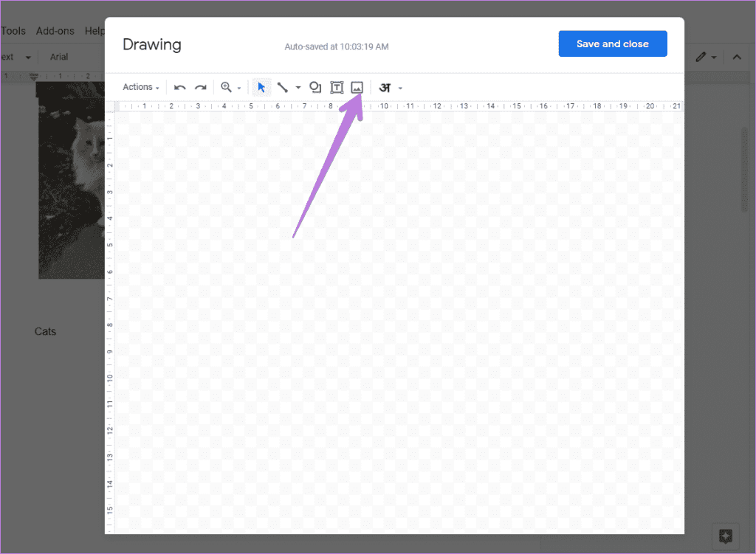Undo the last drawing action
The height and width of the screenshot is (554, 756).
click(x=179, y=87)
